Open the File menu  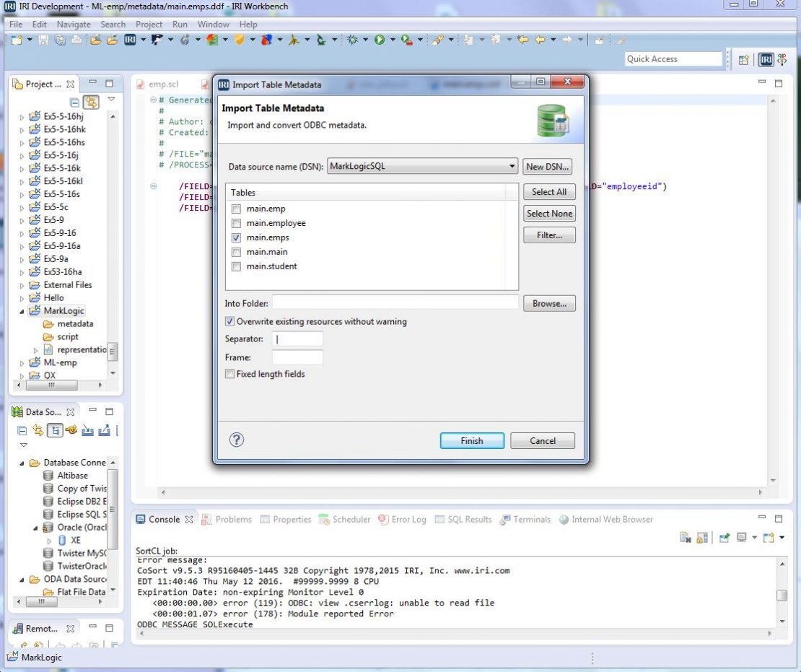pyautogui.click(x=16, y=24)
